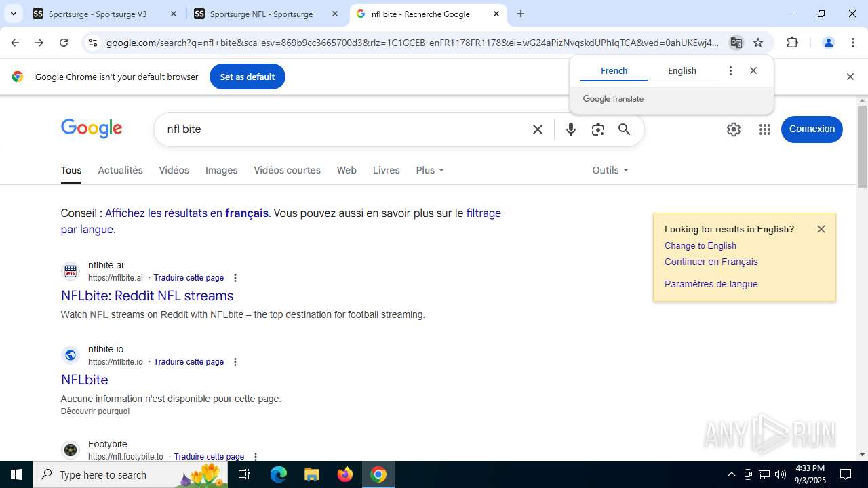Open Google quick settings gear
This screenshot has height=488, width=868.
[x=734, y=129]
